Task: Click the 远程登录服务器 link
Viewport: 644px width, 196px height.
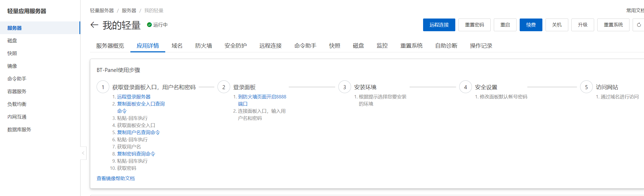Action: (134, 97)
